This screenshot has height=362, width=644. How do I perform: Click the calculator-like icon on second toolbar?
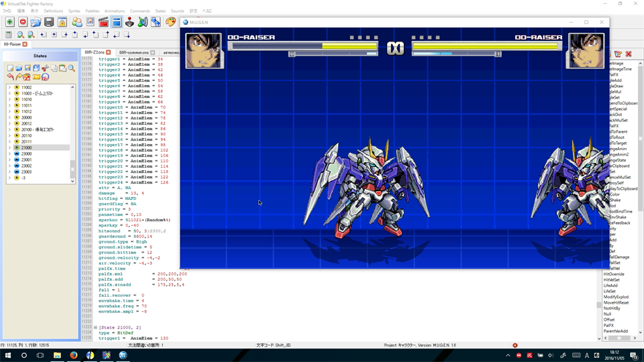click(x=8, y=35)
